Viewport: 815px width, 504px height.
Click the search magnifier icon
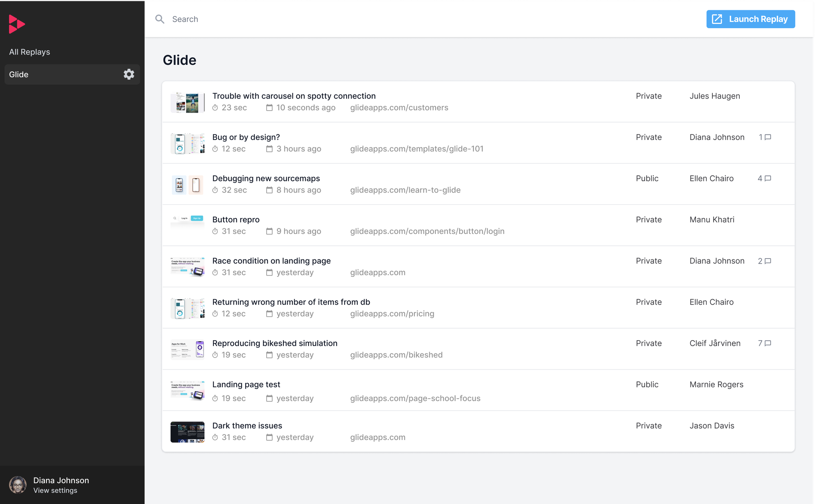click(x=160, y=19)
